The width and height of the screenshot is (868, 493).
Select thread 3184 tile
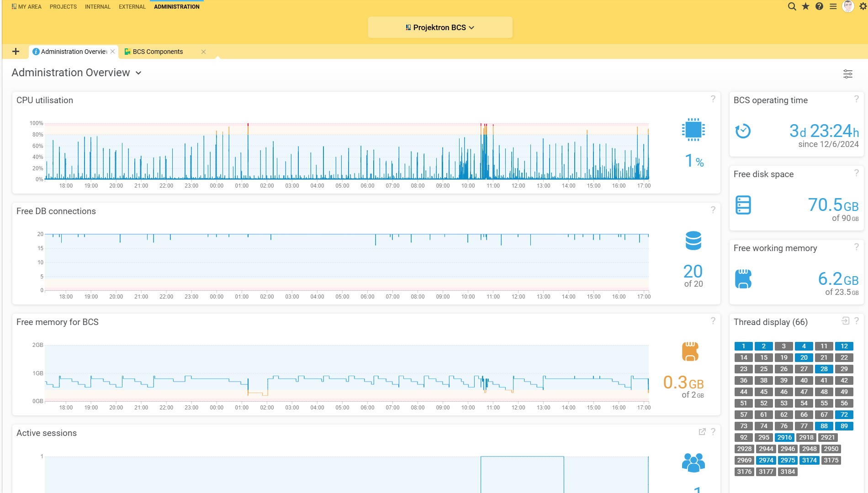coord(788,472)
